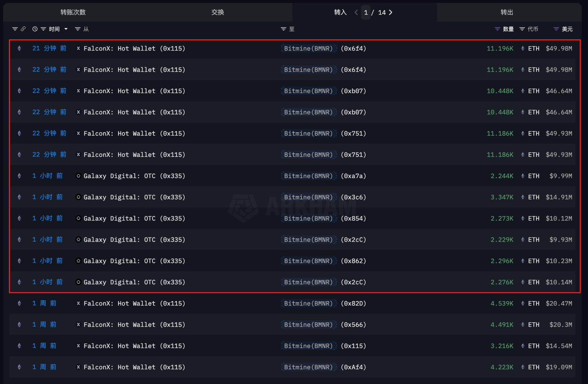The height and width of the screenshot is (384, 588).
Task: Click the page number 1 in pagination
Action: 366,12
